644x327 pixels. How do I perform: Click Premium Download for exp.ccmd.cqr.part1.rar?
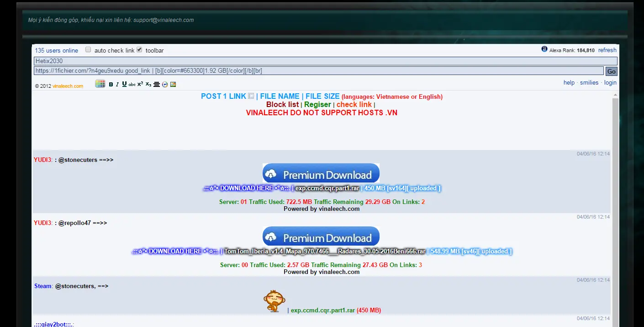(x=321, y=173)
